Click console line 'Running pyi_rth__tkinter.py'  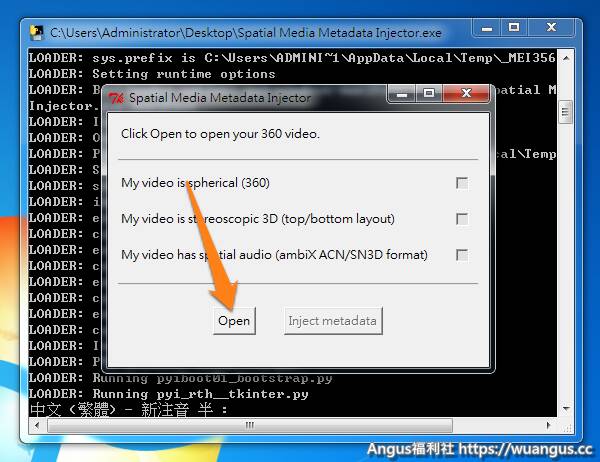coord(201,394)
